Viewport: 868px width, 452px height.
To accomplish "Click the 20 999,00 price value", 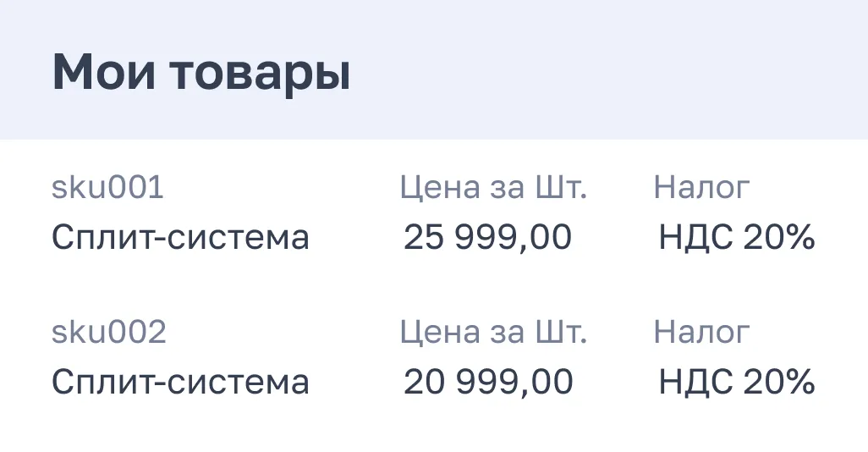I will [487, 383].
